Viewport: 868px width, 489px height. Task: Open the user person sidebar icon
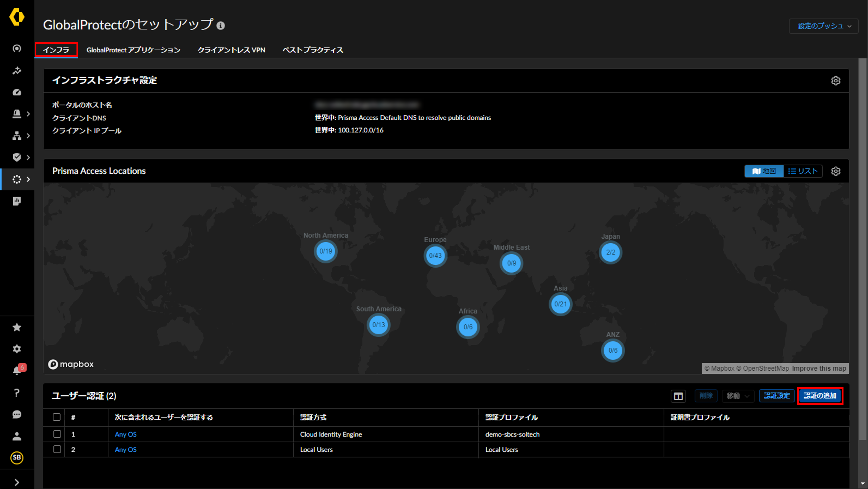[x=17, y=437]
